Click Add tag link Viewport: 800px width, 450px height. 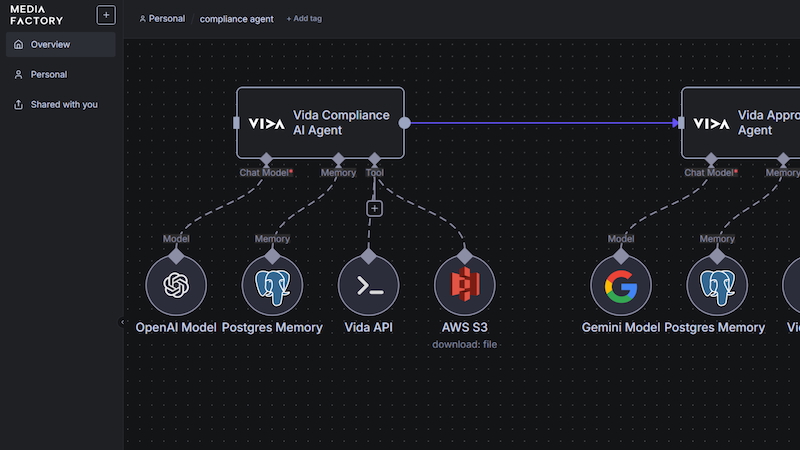[x=304, y=19]
